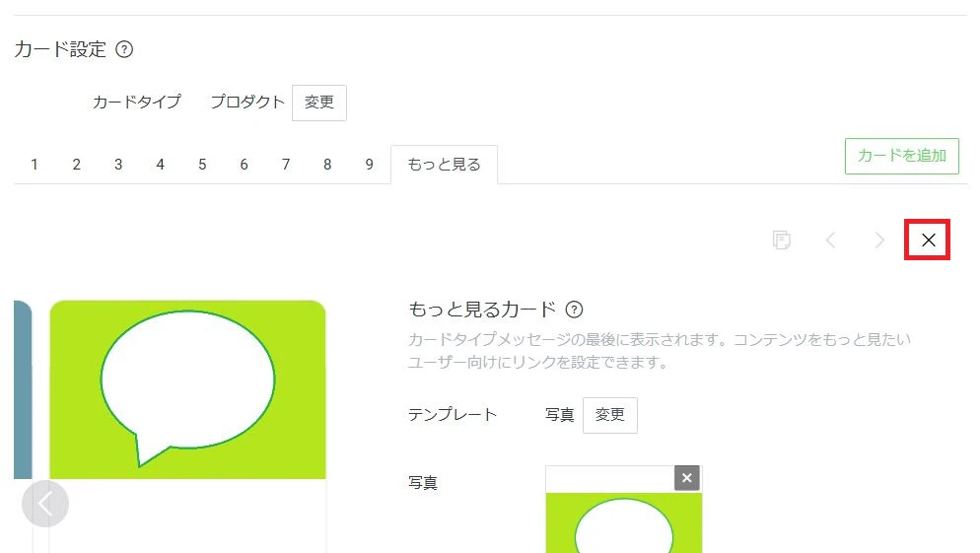Switch to card tab 1
980x553 pixels.
pyautogui.click(x=35, y=165)
